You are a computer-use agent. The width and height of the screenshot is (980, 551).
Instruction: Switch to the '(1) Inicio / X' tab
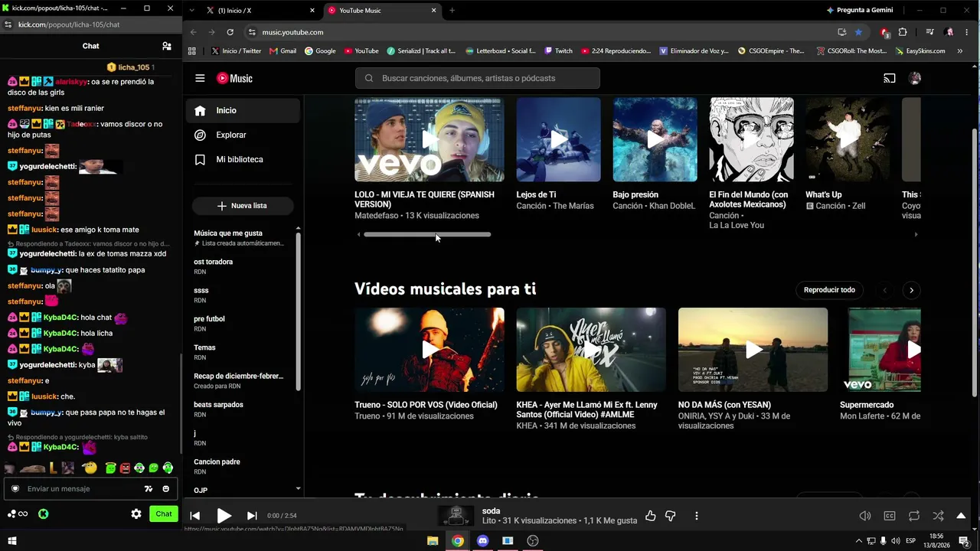[x=260, y=11]
